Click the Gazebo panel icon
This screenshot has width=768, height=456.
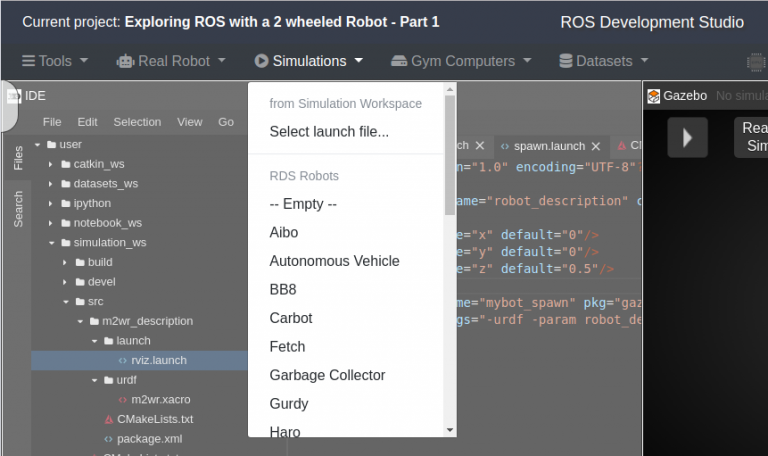point(653,96)
